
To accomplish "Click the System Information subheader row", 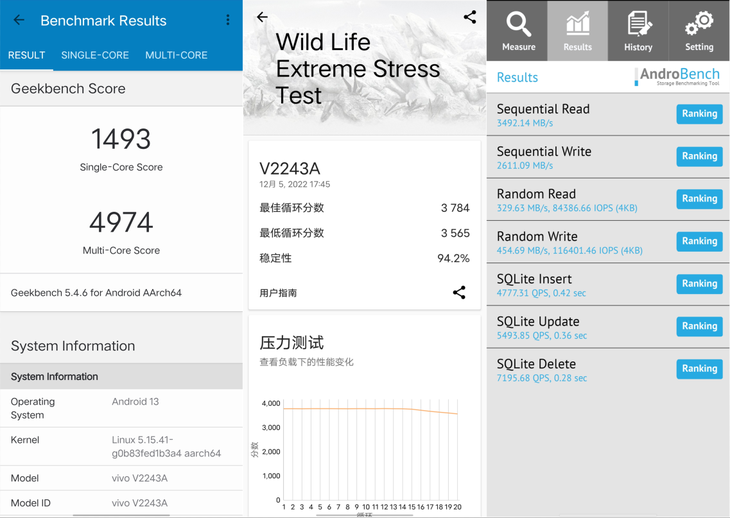I will pyautogui.click(x=121, y=376).
